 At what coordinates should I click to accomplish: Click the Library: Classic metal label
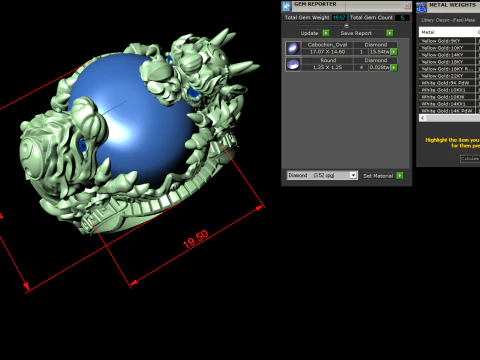448,20
